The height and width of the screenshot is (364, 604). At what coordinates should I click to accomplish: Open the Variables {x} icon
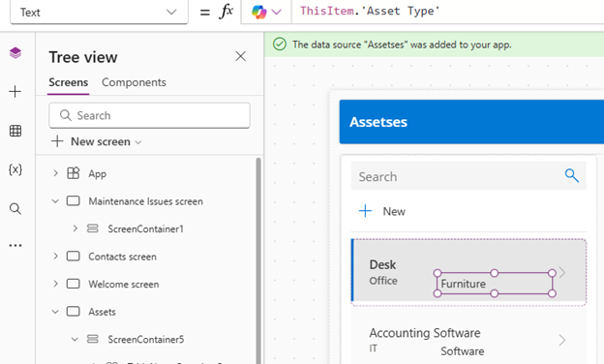[15, 169]
